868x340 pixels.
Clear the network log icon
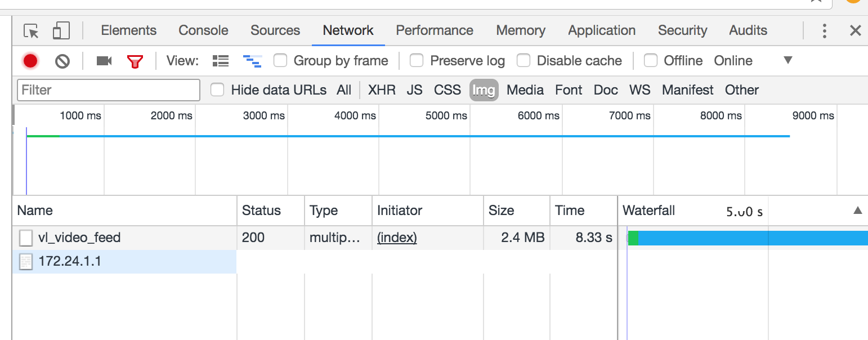pyautogui.click(x=62, y=61)
